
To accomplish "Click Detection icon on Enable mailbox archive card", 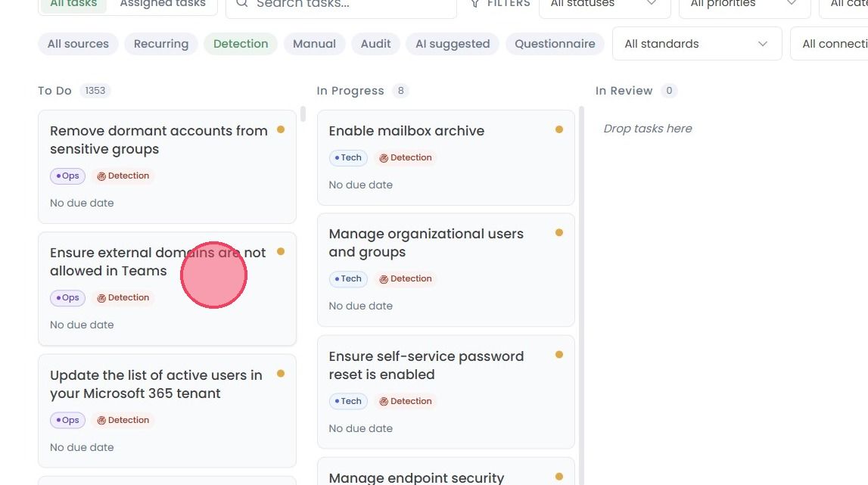I will point(384,158).
